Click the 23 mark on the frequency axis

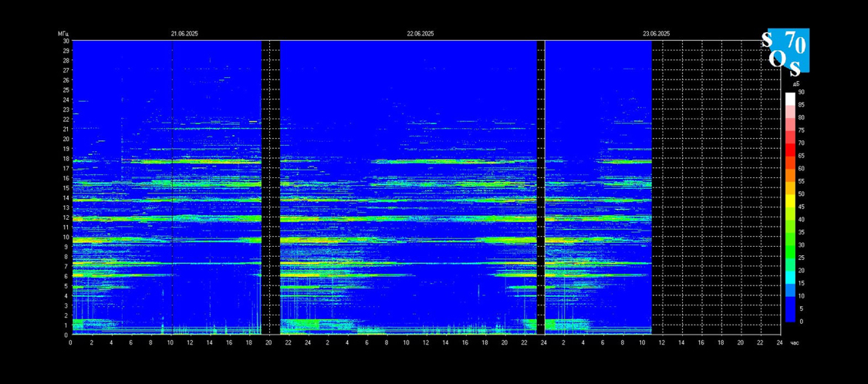click(x=66, y=109)
